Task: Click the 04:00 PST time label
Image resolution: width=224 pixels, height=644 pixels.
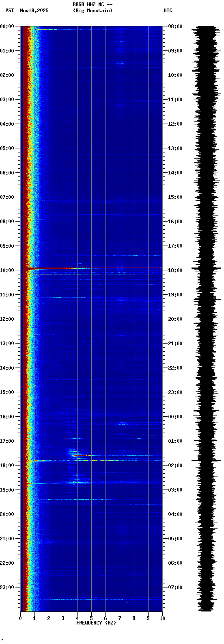Action: [7, 124]
